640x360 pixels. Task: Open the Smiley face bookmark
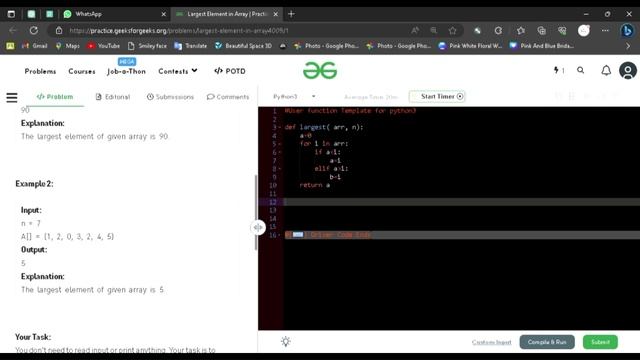coord(147,46)
